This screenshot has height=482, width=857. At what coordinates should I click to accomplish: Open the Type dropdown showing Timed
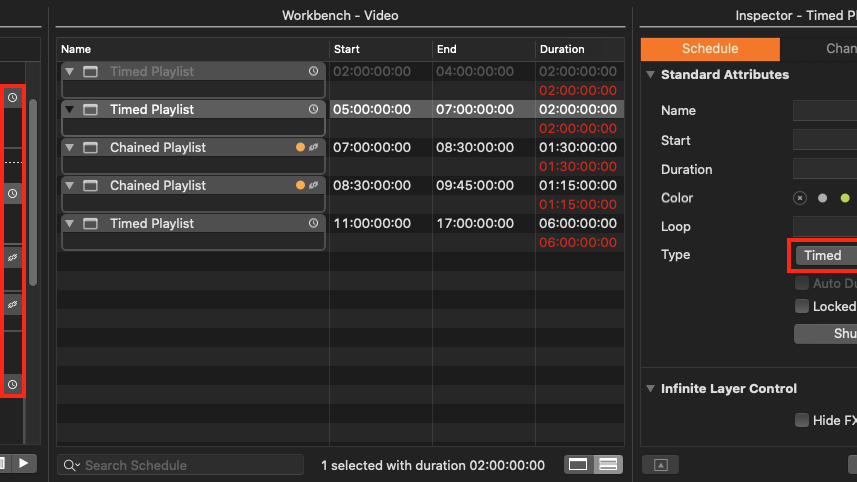[826, 256]
